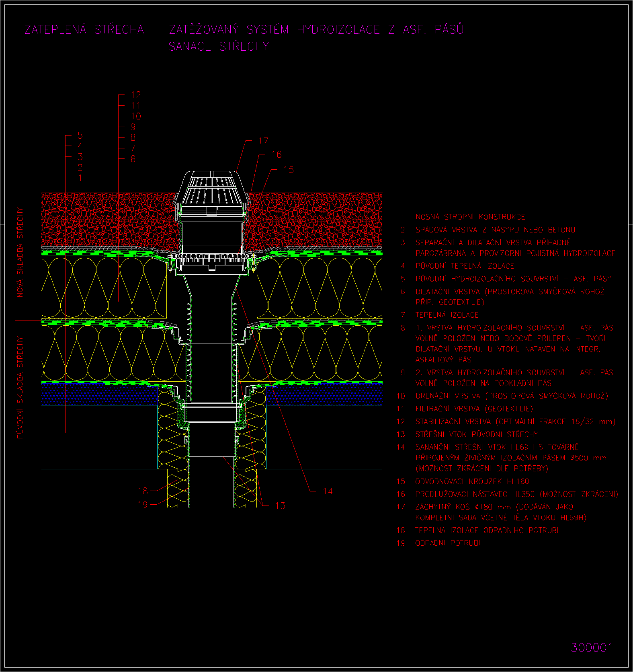Select legend text 'STABILIZAČNÍ VRSTVA (OPTIMÁLNÍ FRAKCE 16/32 mm)'
Image resolution: width=633 pixels, height=672 pixels.
point(516,421)
